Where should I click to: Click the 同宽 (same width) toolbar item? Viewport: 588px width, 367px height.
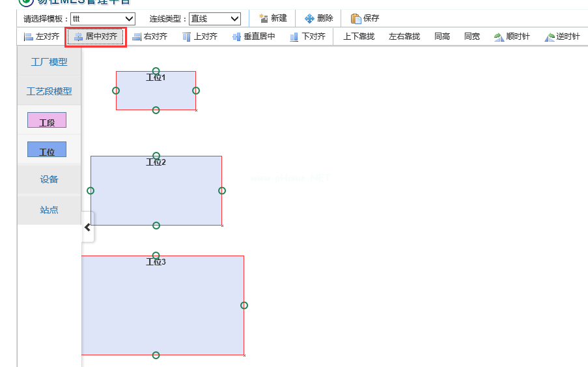tap(472, 37)
